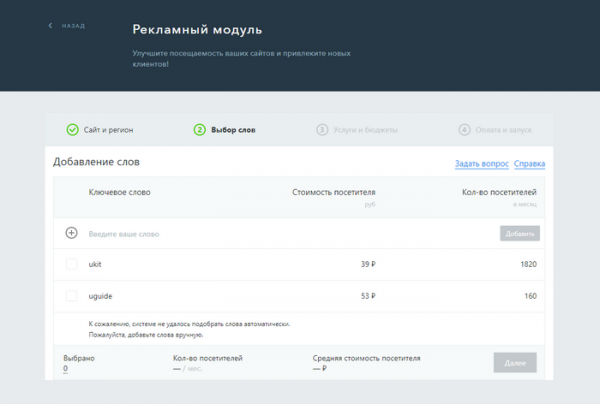600x404 pixels.
Task: Click the 1820 visitors value
Action: [528, 264]
